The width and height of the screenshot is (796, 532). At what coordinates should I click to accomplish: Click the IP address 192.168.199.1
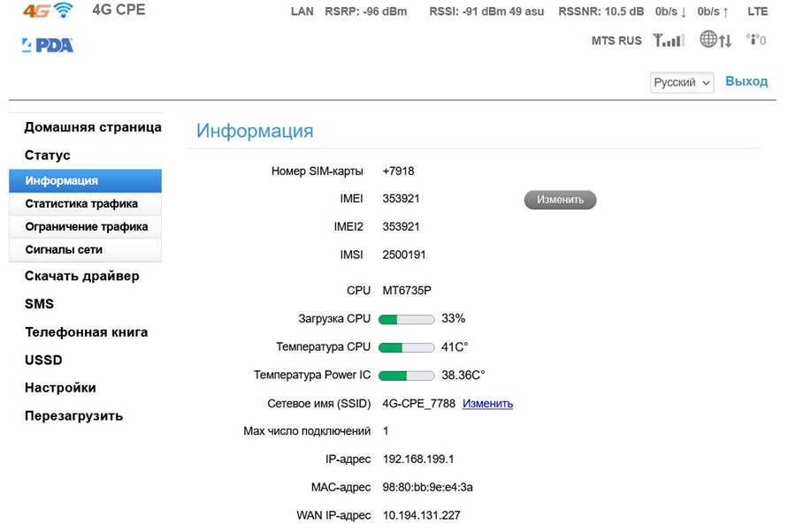(x=418, y=460)
